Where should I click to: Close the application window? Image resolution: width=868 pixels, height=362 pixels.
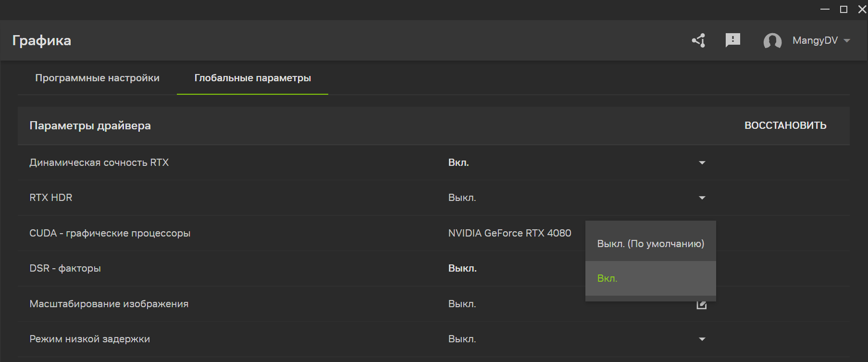tap(862, 10)
